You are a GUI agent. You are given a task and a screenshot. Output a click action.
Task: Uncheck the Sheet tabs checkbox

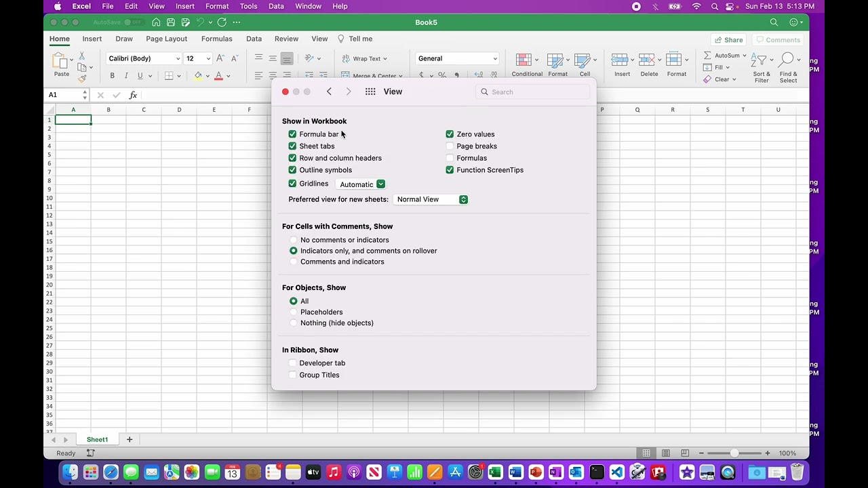tap(292, 146)
